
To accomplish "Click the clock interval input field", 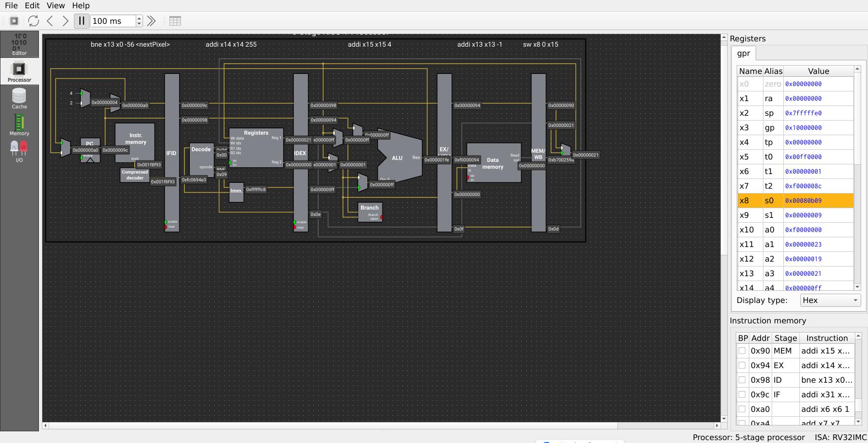I will pyautogui.click(x=113, y=21).
